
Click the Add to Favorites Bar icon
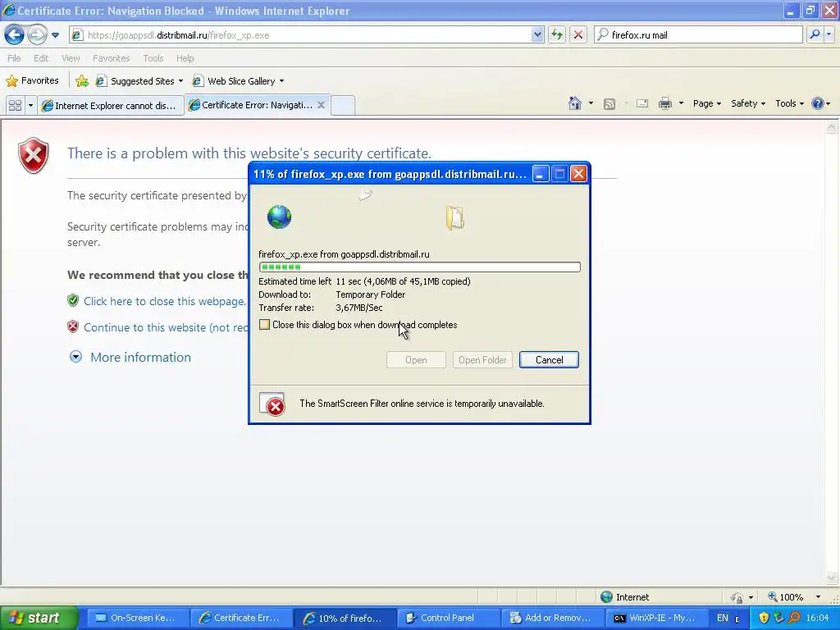tap(82, 81)
